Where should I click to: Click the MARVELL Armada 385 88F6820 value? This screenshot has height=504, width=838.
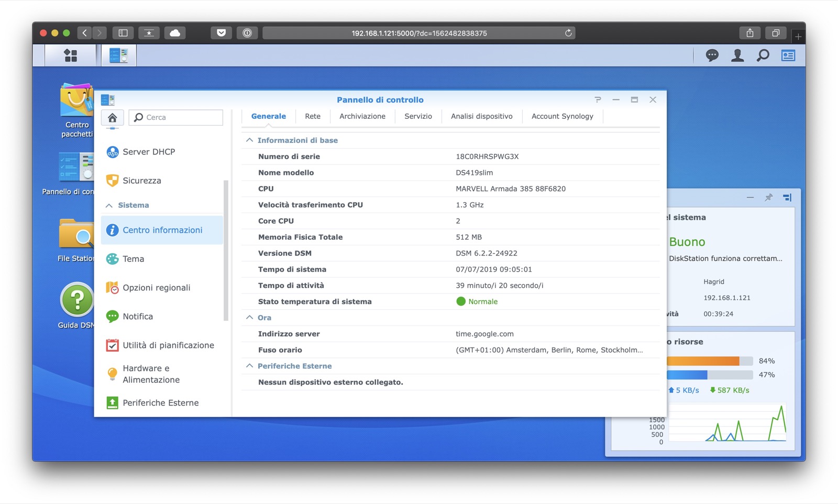click(511, 189)
